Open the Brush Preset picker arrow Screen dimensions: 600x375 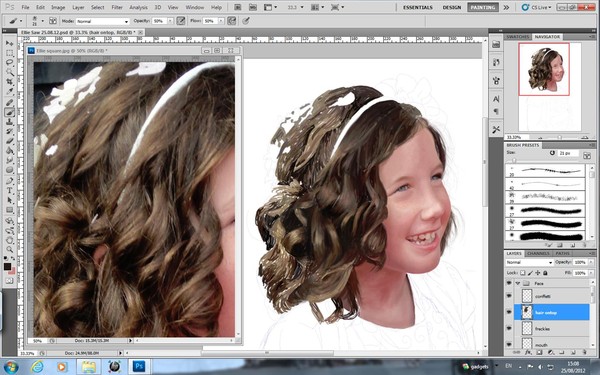point(42,21)
